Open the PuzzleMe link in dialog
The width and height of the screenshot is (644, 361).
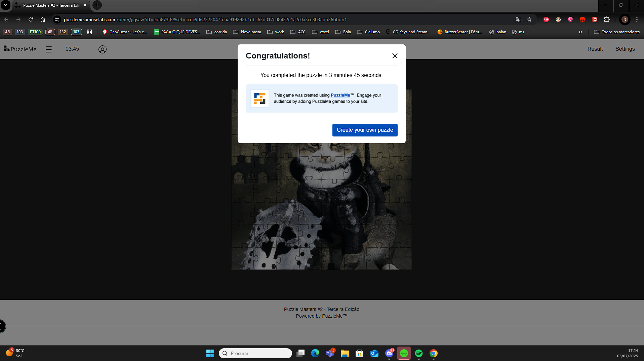(340, 95)
